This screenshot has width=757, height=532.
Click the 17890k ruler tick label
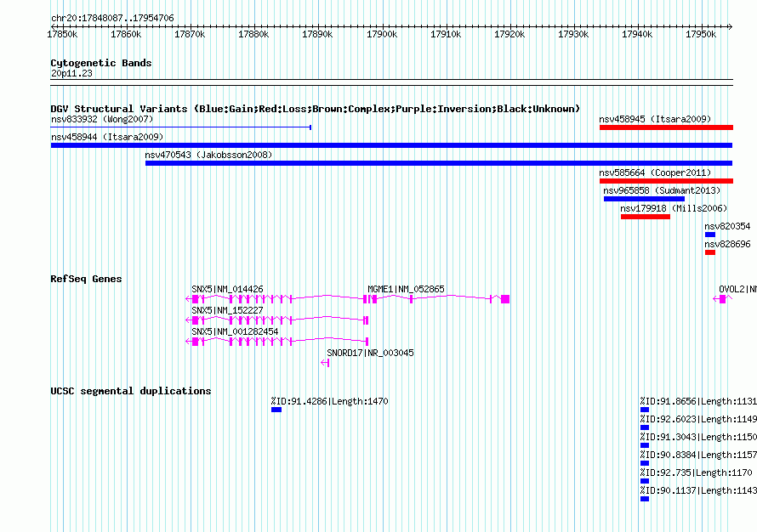click(x=317, y=34)
